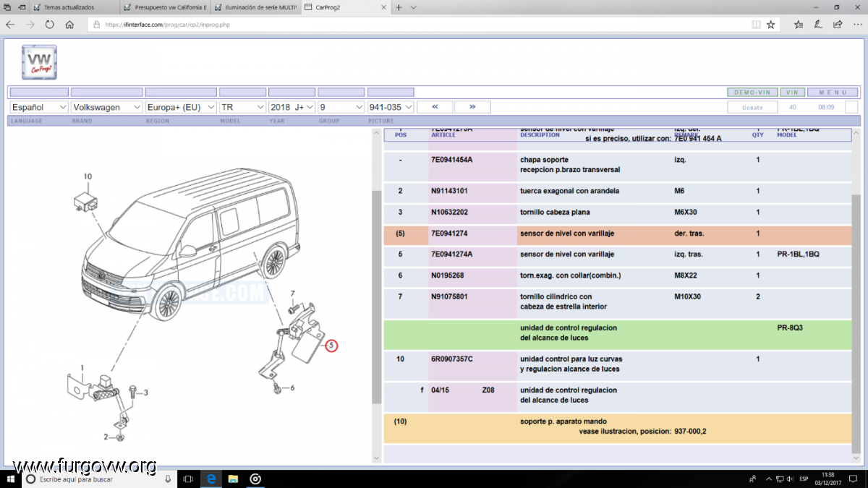Close the CarProg2 tab

pos(383,7)
